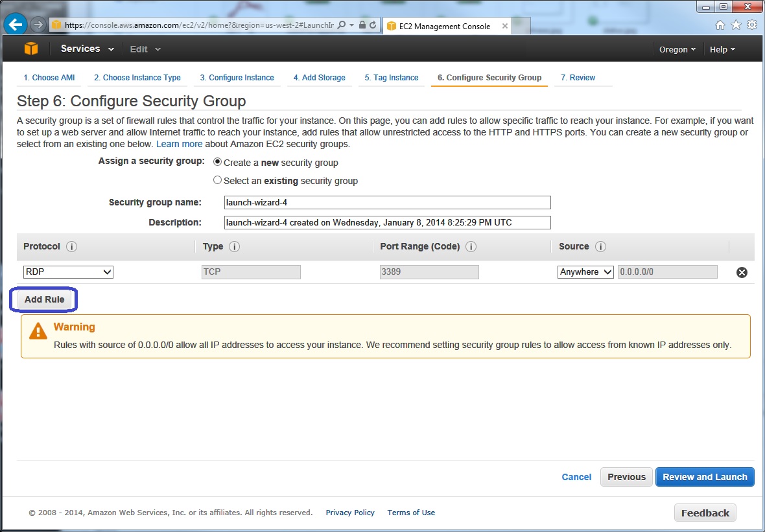
Task: Select an existing security group option
Action: coord(218,180)
